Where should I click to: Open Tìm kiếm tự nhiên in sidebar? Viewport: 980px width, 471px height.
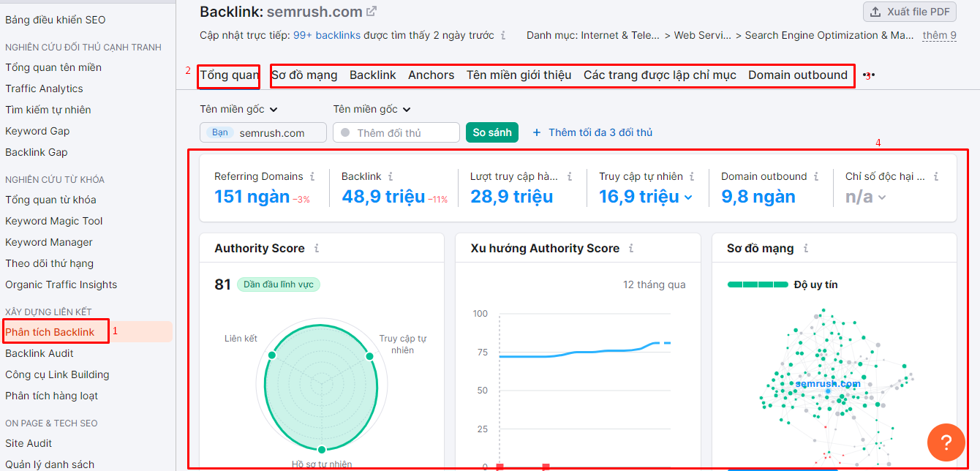click(48, 110)
